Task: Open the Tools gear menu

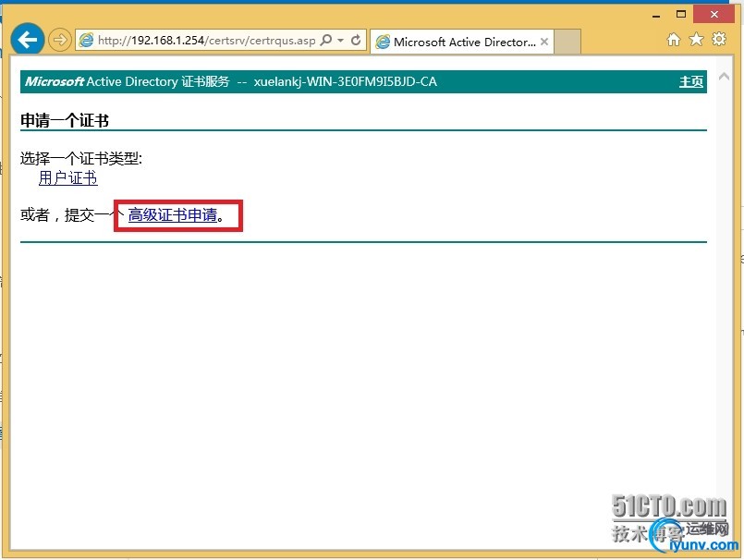Action: coord(719,40)
